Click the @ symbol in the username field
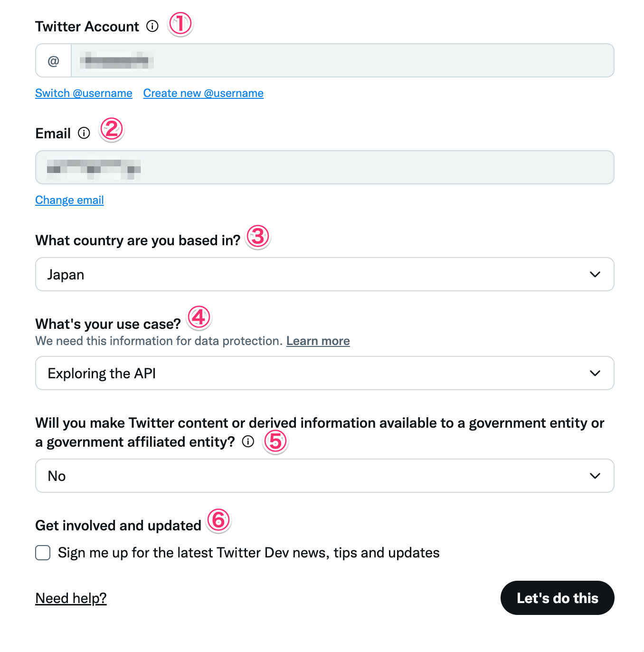The height and width of the screenshot is (652, 644). (53, 60)
